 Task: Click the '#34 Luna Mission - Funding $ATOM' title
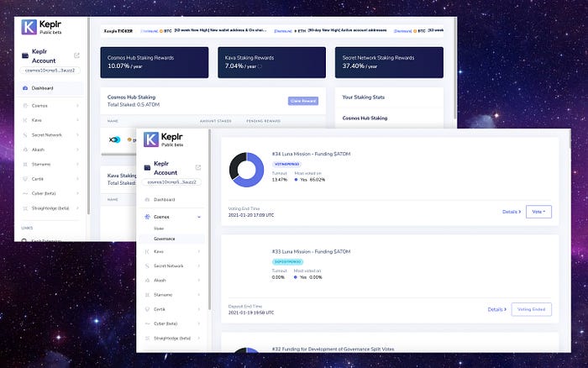311,154
